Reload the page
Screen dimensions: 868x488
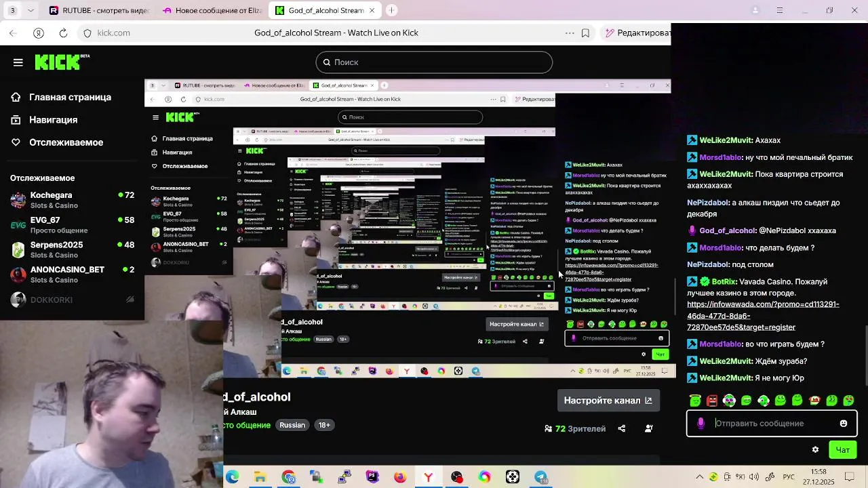click(x=63, y=33)
